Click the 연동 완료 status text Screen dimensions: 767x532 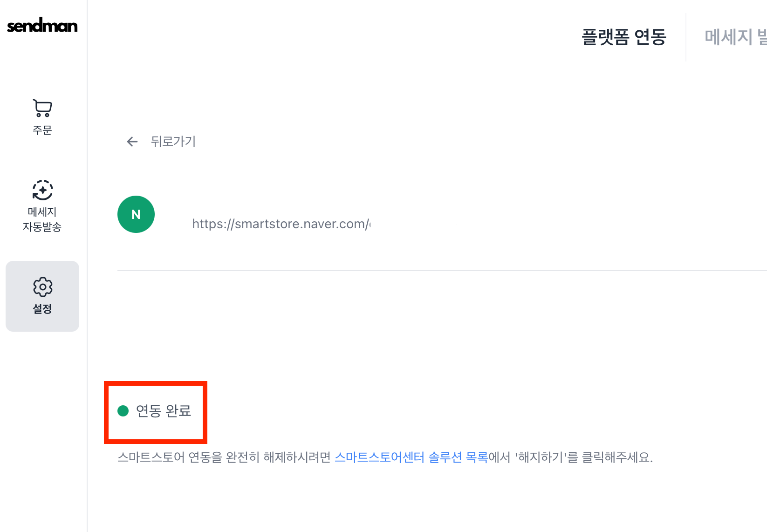[x=164, y=411]
